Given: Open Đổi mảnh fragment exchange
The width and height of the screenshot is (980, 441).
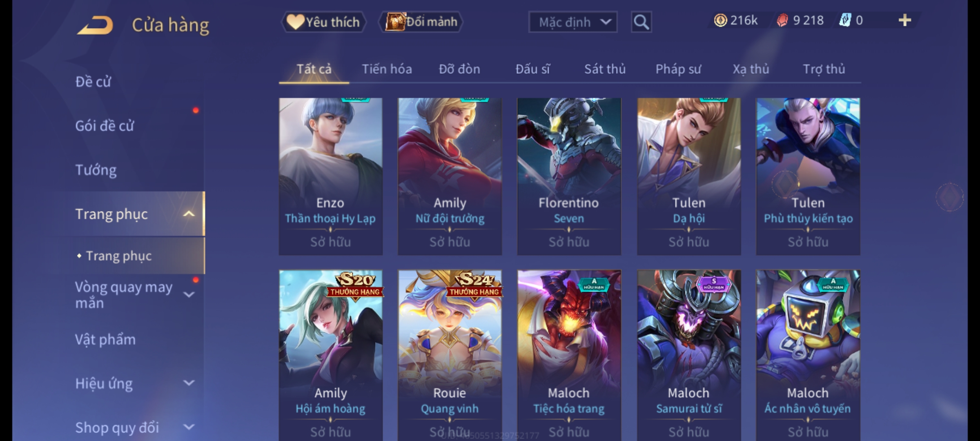Looking at the screenshot, I should coord(421,22).
